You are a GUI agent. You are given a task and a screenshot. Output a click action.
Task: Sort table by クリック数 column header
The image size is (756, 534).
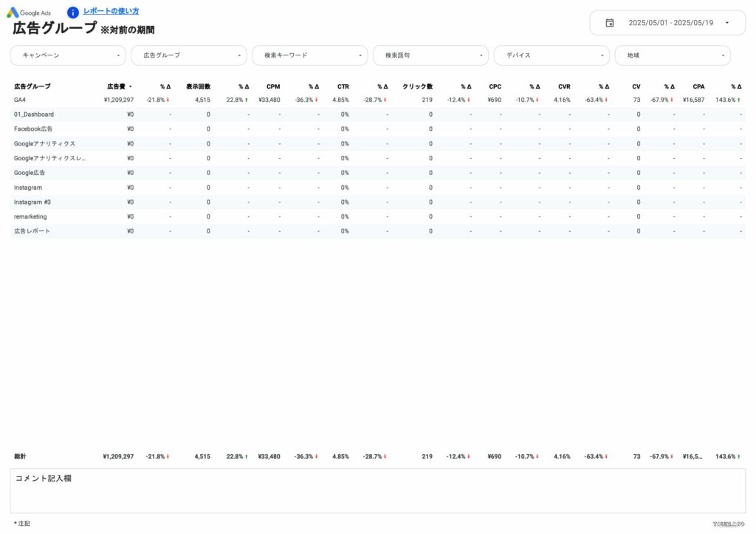pos(417,86)
